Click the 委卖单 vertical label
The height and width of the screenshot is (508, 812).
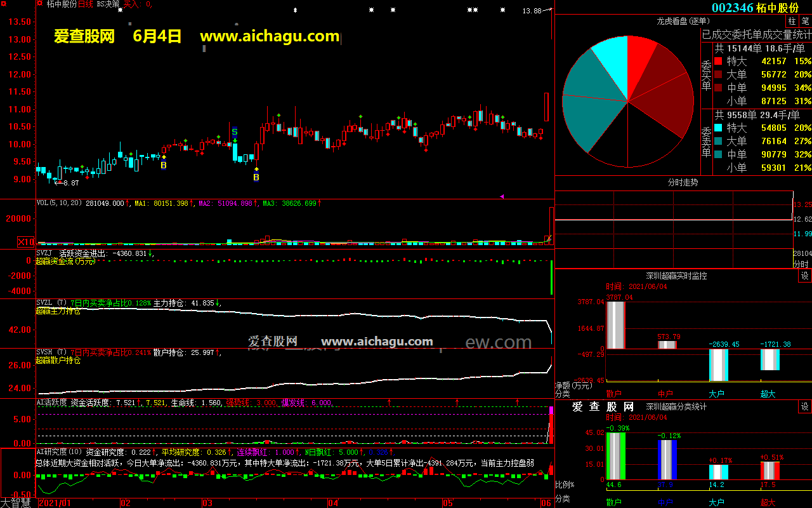(x=707, y=141)
